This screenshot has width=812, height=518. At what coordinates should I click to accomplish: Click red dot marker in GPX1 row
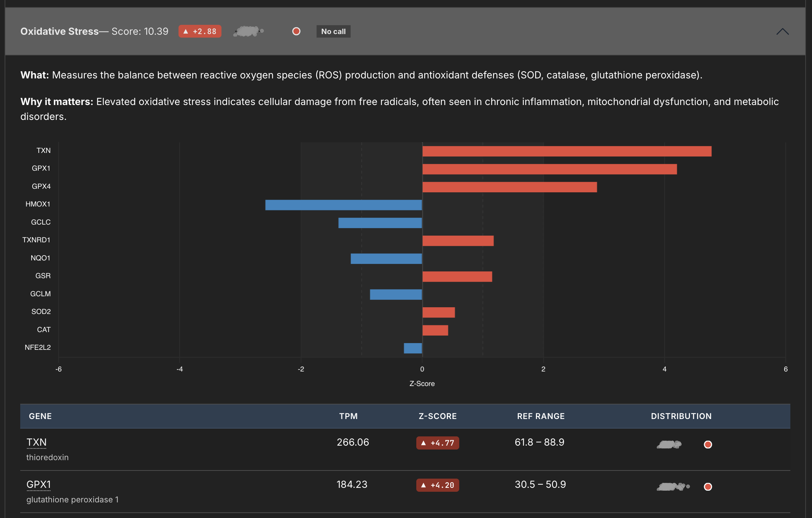(x=708, y=486)
